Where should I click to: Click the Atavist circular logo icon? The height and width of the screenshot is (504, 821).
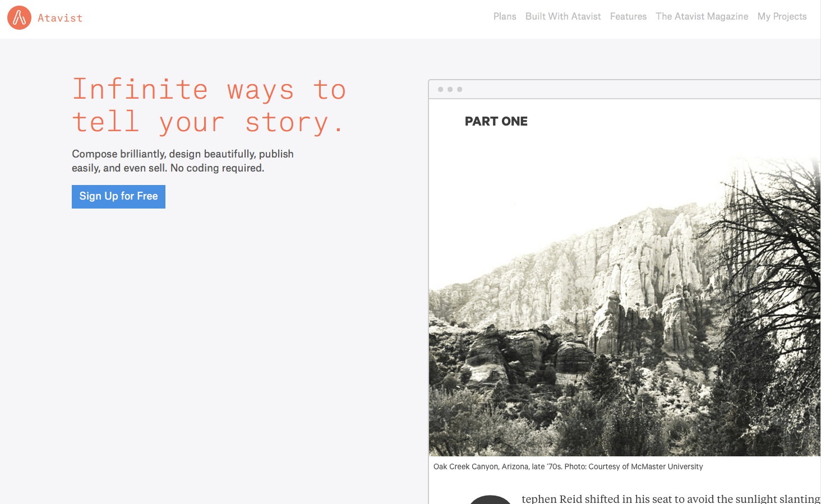tap(19, 18)
